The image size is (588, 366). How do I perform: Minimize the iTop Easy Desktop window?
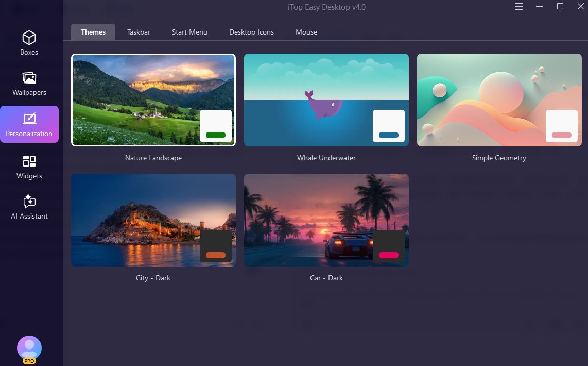pos(540,7)
